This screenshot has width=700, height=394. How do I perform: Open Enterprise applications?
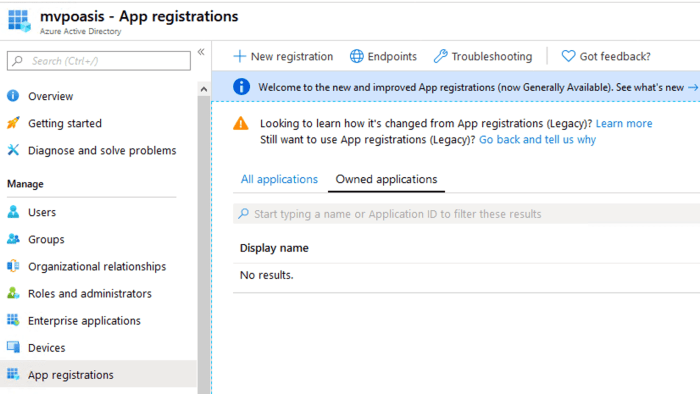click(x=84, y=321)
